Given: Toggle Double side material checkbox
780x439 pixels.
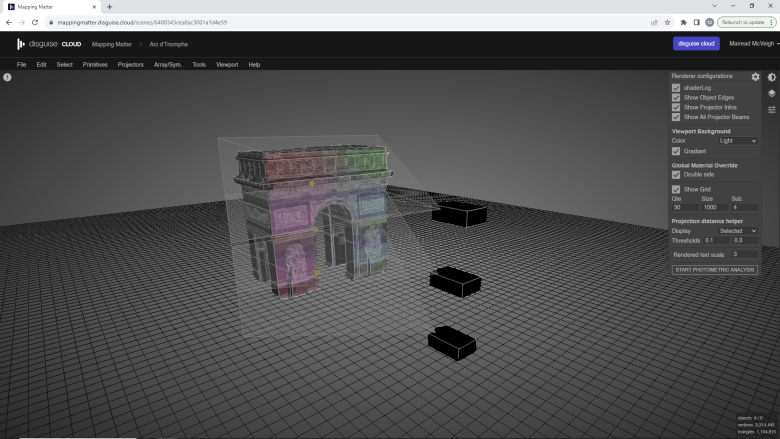Looking at the screenshot, I should coord(676,175).
